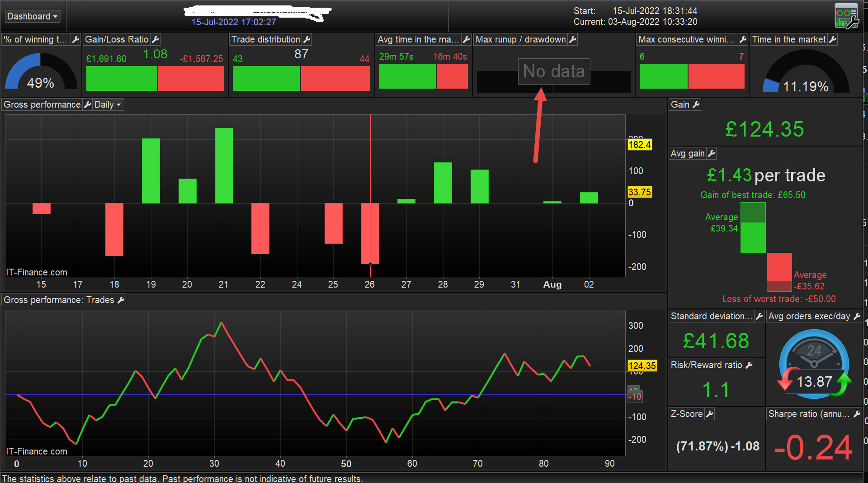Click the (71.87%) -1.08 Z-Score value
This screenshot has height=483, width=868.
[718, 446]
